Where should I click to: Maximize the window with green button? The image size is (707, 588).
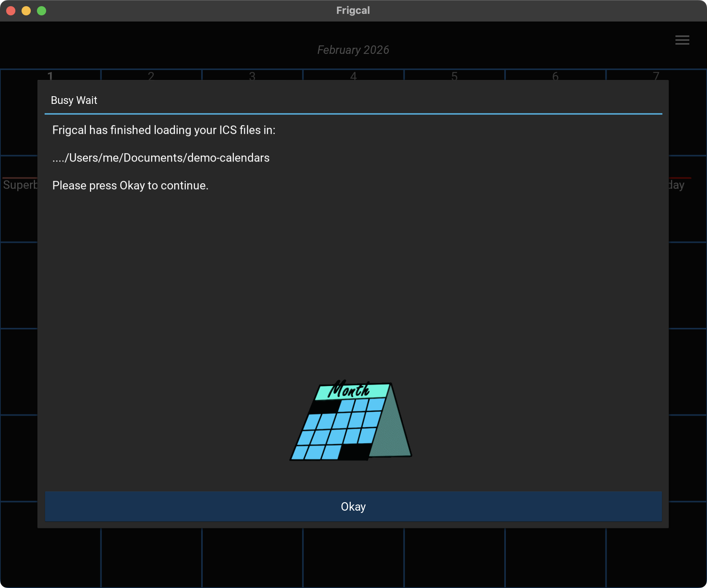[x=42, y=11]
